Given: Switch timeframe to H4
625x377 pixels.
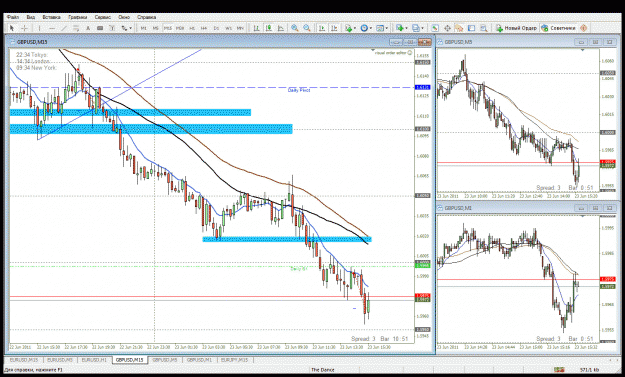Looking at the screenshot, I should (x=204, y=28).
